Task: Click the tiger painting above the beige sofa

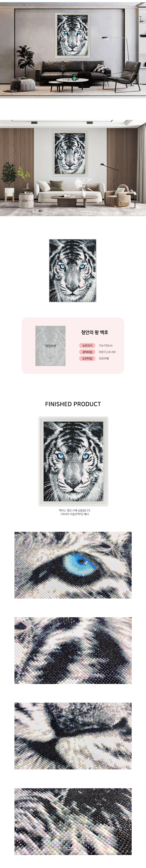Action: pos(70,153)
